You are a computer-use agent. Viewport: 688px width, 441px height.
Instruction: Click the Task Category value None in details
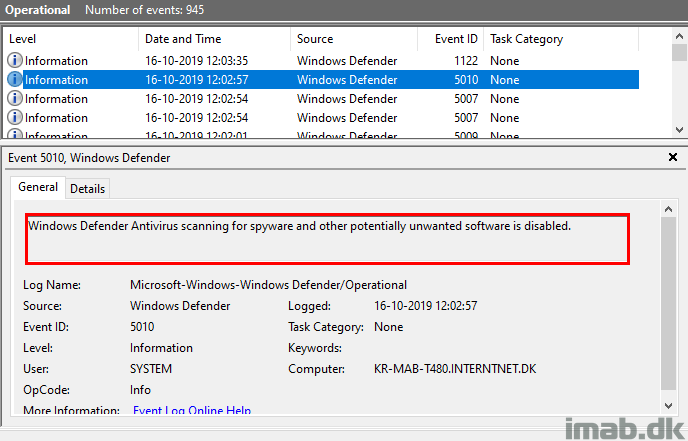388,326
